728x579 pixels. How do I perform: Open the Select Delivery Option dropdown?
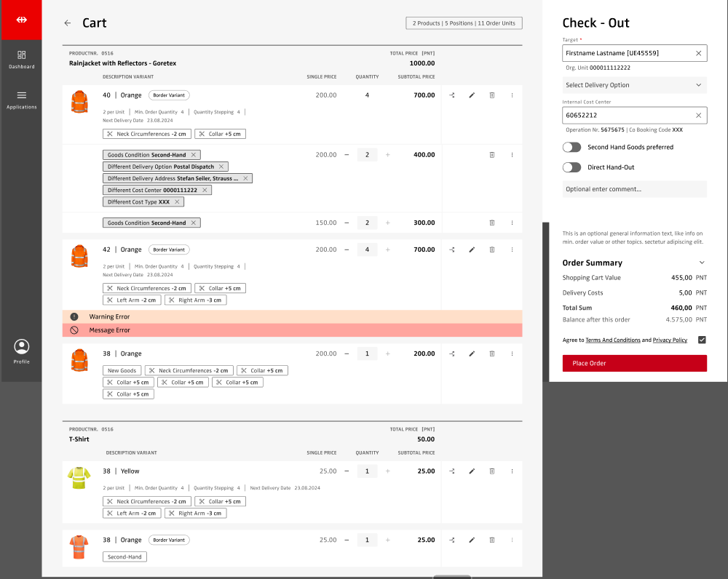[634, 85]
